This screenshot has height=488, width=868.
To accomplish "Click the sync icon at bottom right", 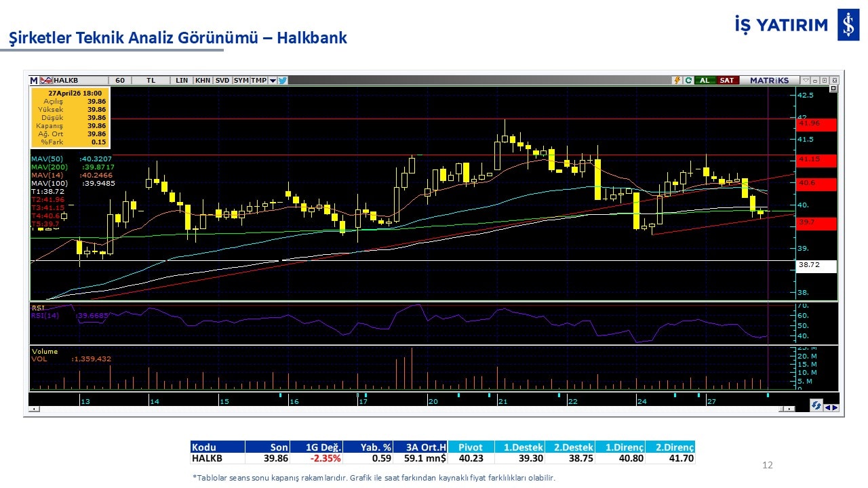I will pos(816,405).
